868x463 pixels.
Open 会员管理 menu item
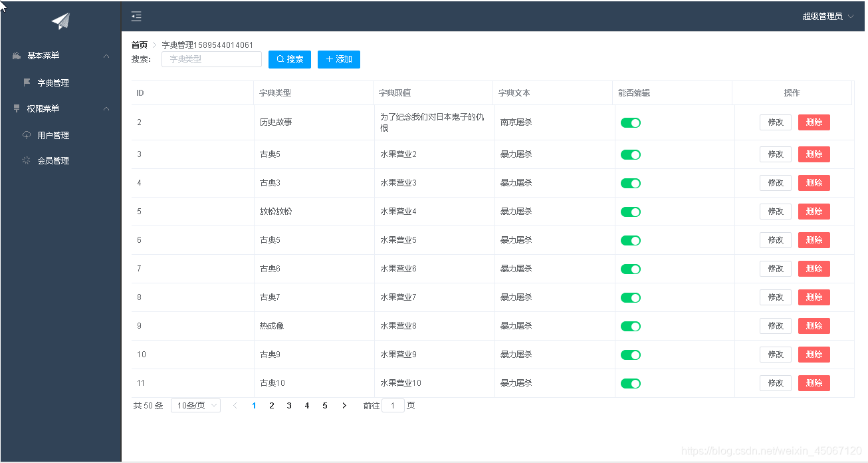pyautogui.click(x=60, y=160)
